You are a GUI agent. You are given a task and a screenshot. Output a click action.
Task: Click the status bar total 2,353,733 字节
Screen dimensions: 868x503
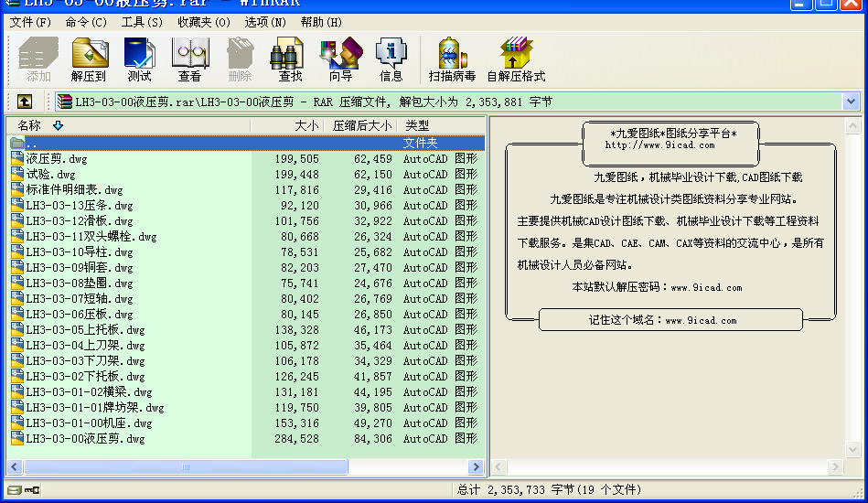[x=530, y=489]
